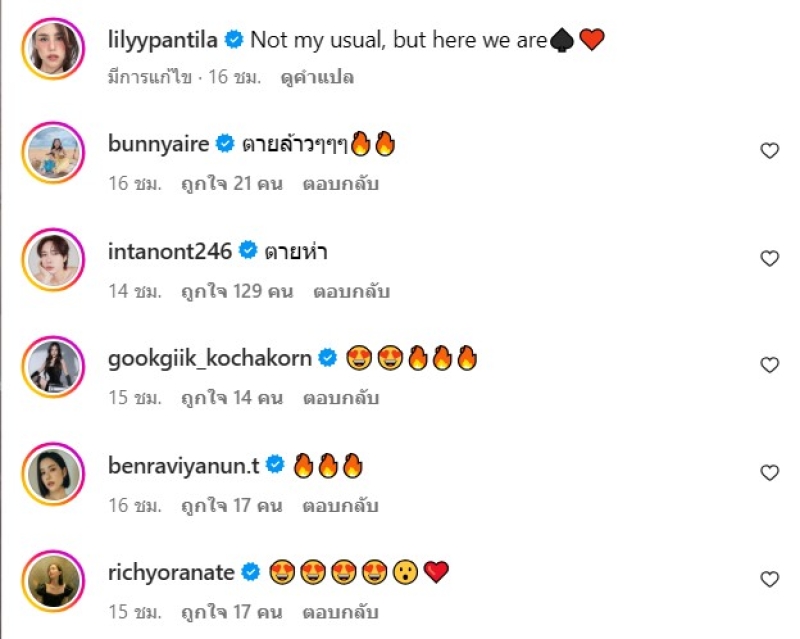Screen dimensions: 800x639
Task: Open intanont246's profile avatar
Action: tap(53, 259)
